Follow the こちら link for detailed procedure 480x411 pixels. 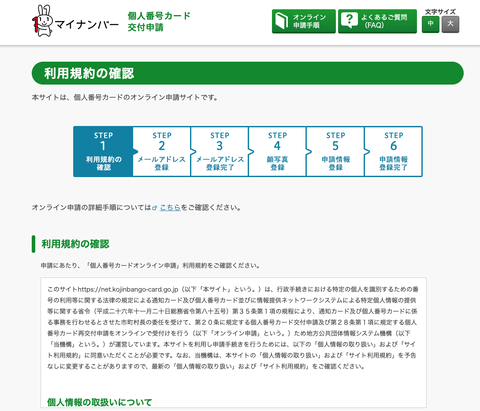pos(170,208)
